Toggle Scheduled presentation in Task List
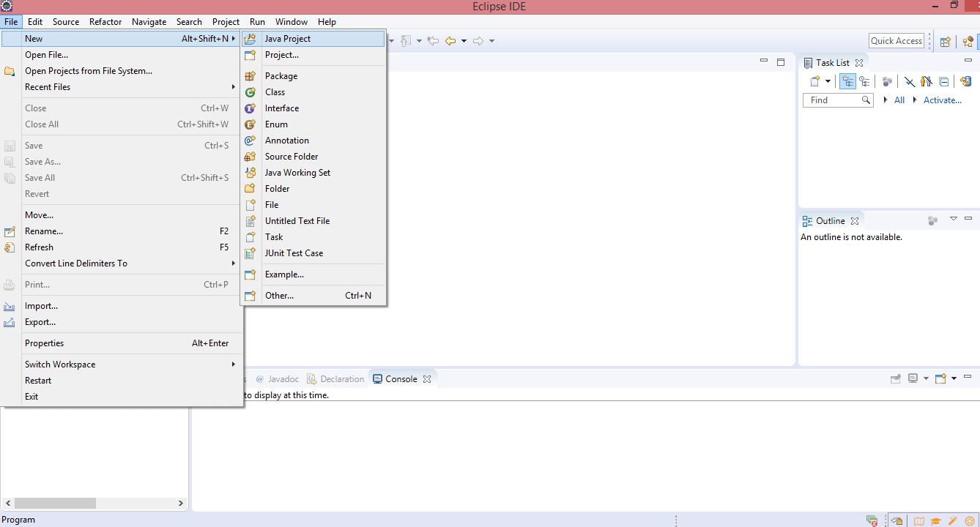Viewport: 980px width, 527px height. [x=864, y=81]
